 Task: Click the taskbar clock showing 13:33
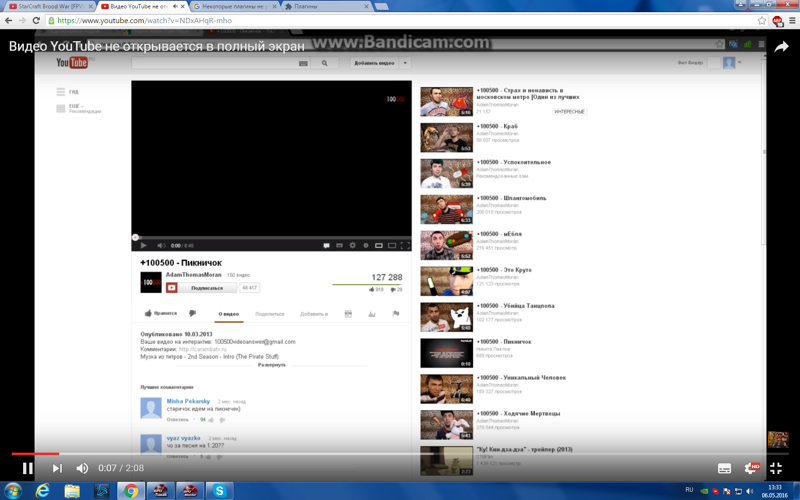coord(774,491)
